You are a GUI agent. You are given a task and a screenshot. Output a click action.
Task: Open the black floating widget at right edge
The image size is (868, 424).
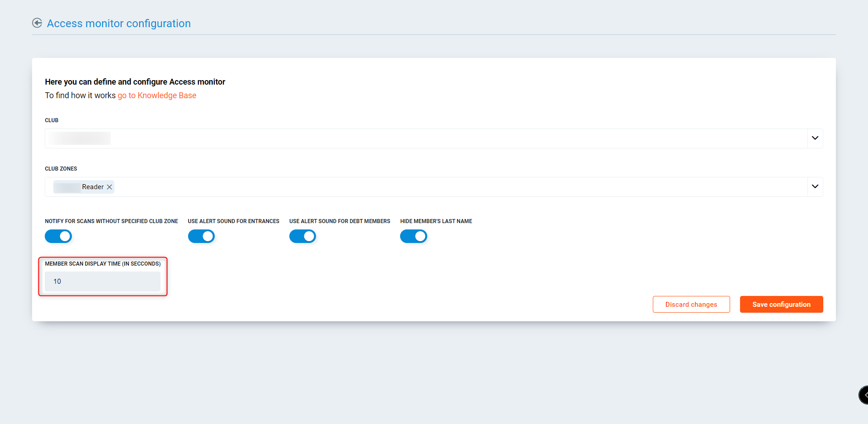(863, 395)
